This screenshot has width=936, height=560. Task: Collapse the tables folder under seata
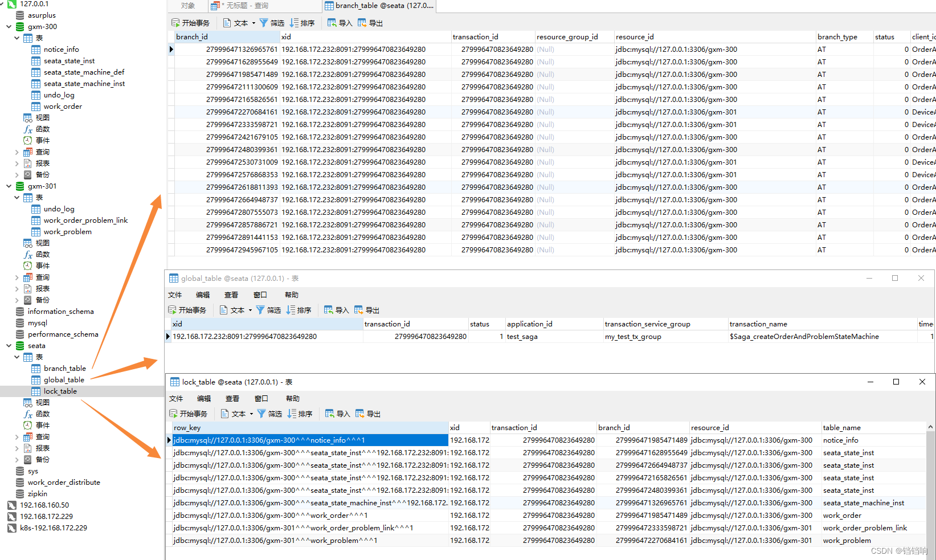[17, 357]
